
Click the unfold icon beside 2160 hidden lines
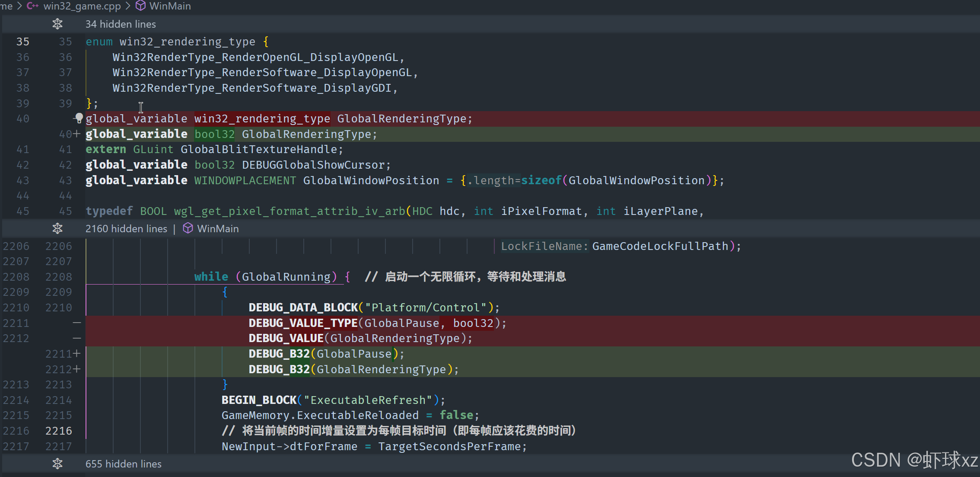pos(57,228)
